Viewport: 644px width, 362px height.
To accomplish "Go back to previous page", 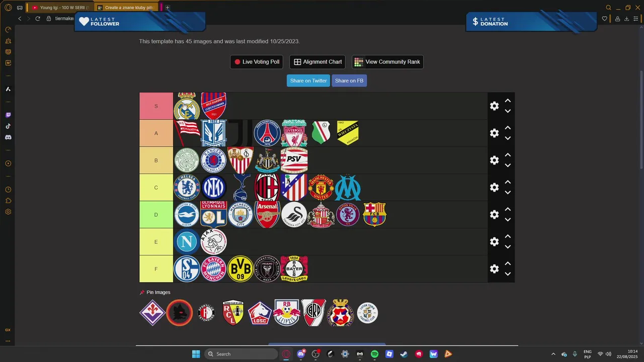I will tap(20, 19).
